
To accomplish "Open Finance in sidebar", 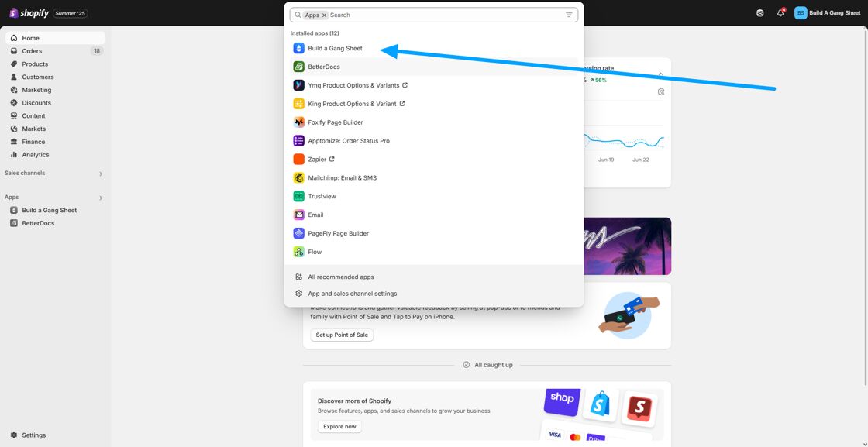I will coord(55,142).
